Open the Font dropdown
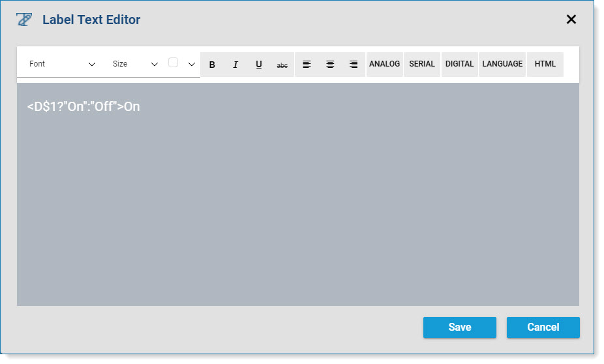Screen dimensions: 604x364 [61, 64]
